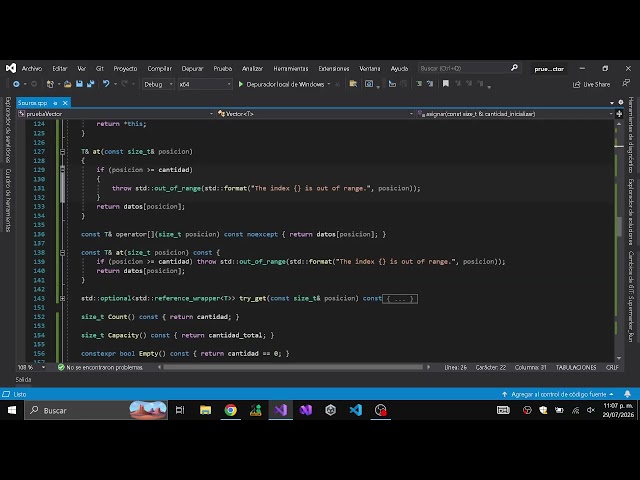Click the Live Share button
Screen dimensions: 640x480
[591, 84]
